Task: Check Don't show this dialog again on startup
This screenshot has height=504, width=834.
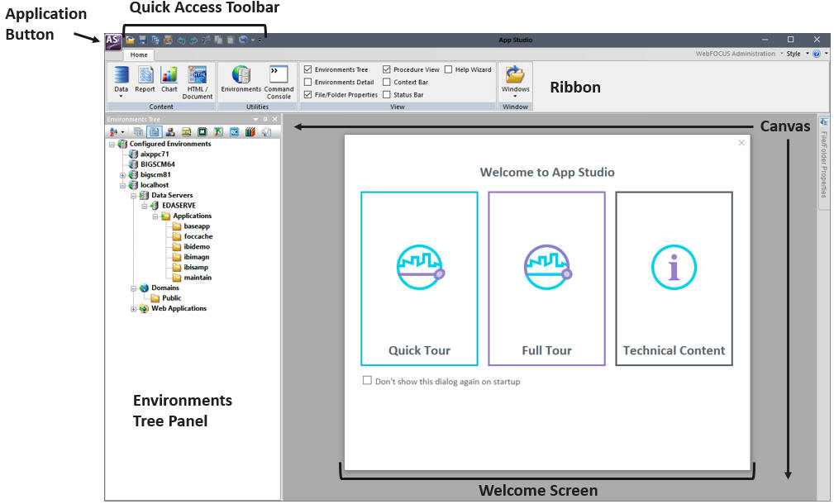Action: click(x=367, y=381)
